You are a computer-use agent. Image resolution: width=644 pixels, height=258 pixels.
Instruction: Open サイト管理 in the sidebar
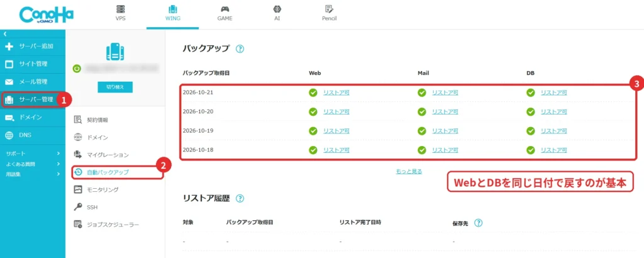[33, 64]
